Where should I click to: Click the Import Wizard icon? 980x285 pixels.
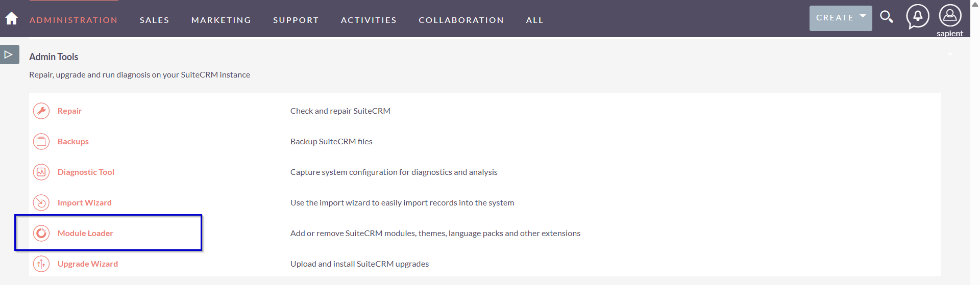coord(41,202)
